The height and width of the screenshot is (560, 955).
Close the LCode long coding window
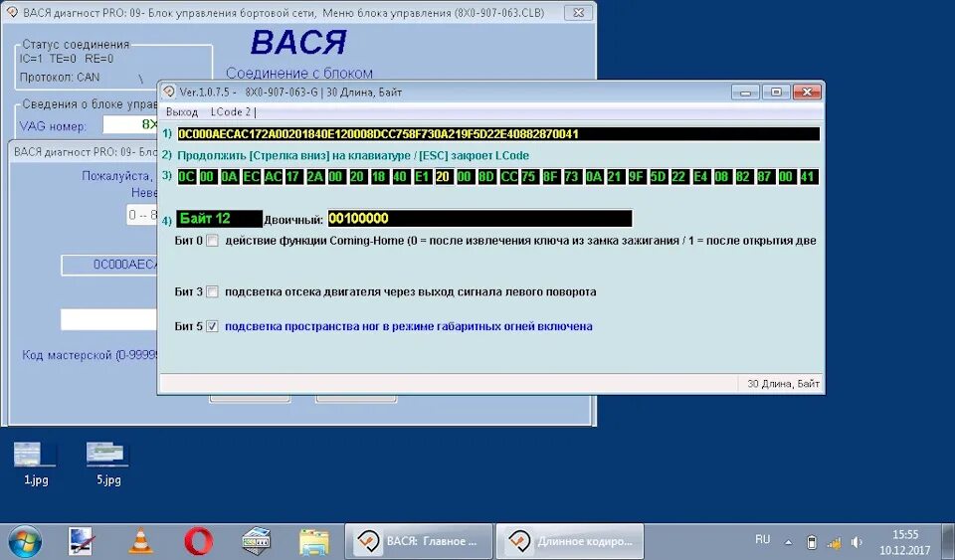807,93
